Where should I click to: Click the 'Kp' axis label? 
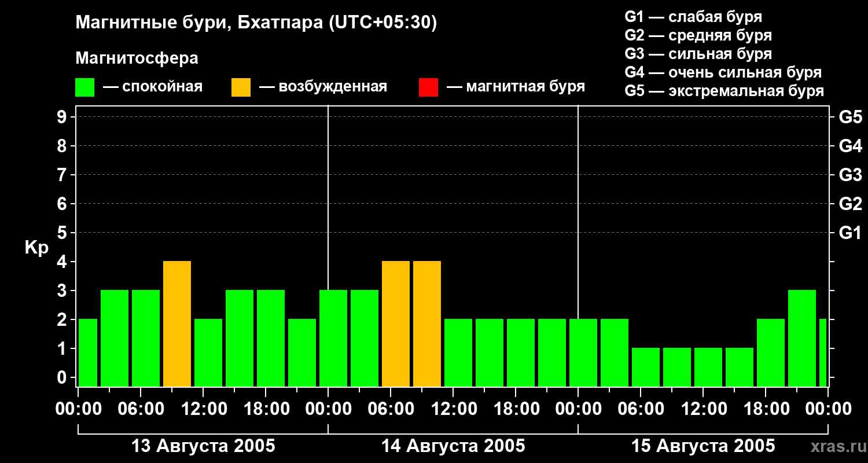(36, 248)
